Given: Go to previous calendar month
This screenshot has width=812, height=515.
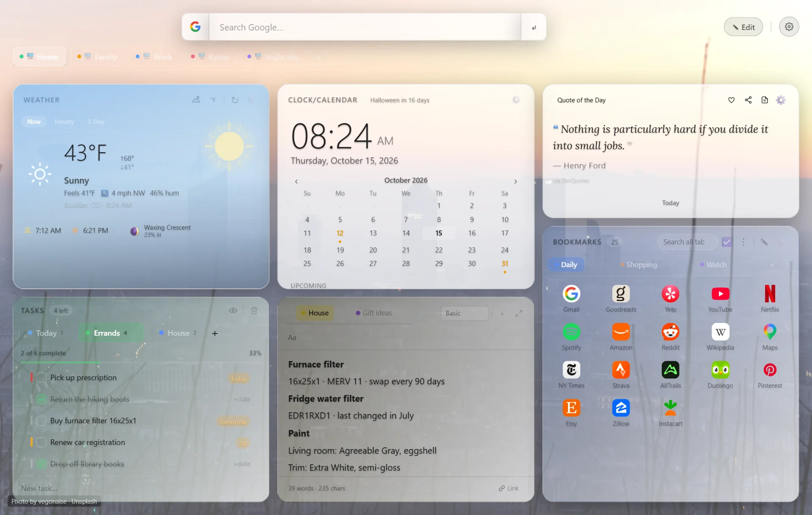Looking at the screenshot, I should [296, 181].
